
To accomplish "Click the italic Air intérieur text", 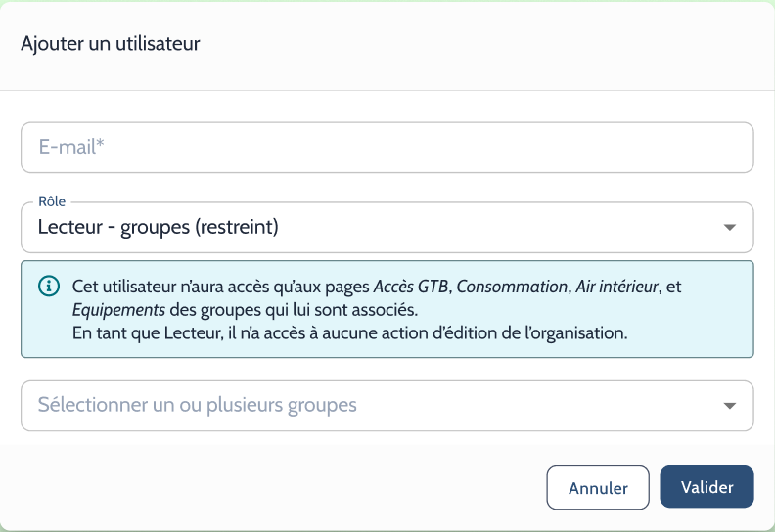I will pos(616,287).
